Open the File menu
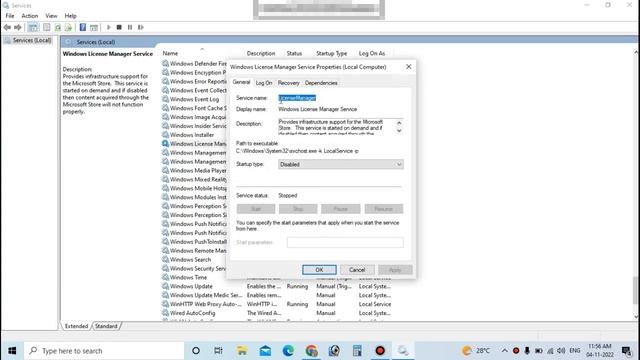Image resolution: width=640 pixels, height=360 pixels. pyautogui.click(x=10, y=16)
